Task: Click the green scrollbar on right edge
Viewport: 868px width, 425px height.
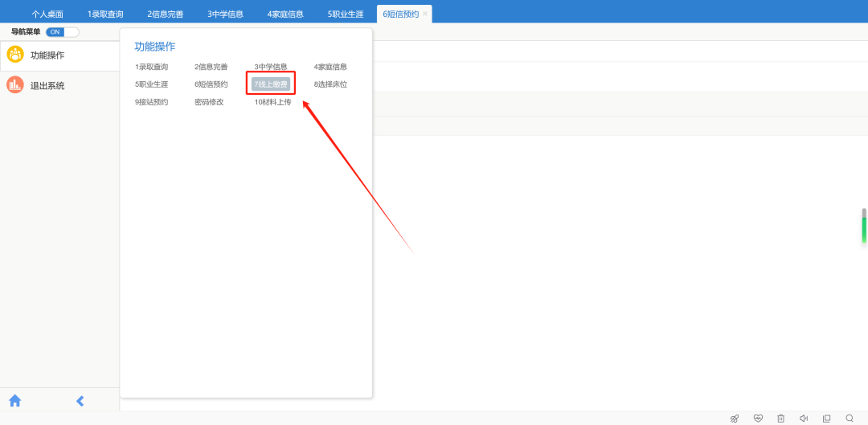Action: coord(864,229)
